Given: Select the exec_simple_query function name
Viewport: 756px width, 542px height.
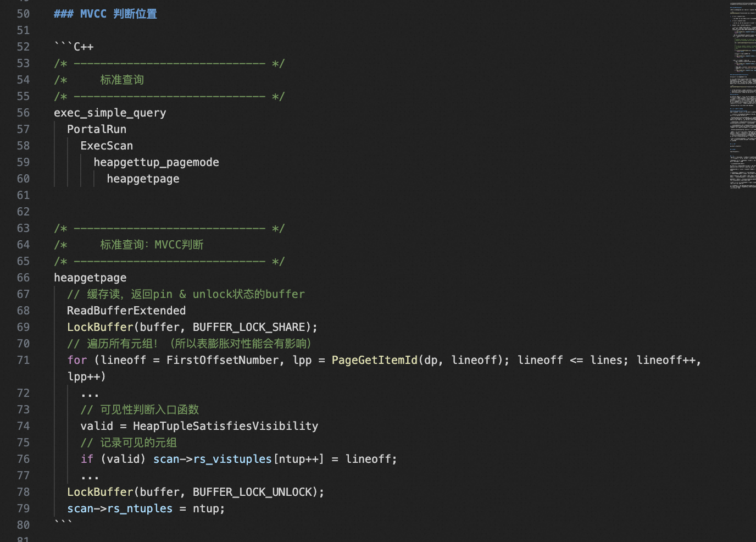Looking at the screenshot, I should point(110,113).
